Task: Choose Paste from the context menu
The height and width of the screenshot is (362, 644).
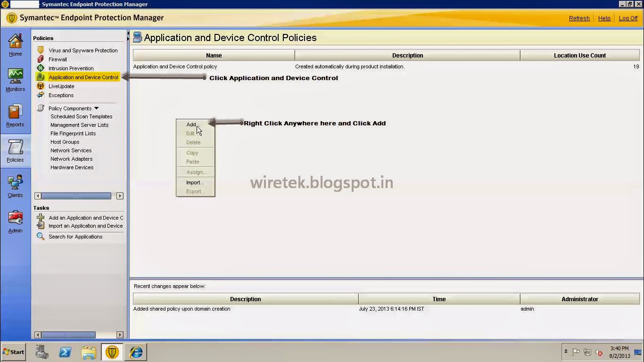Action: (x=196, y=162)
